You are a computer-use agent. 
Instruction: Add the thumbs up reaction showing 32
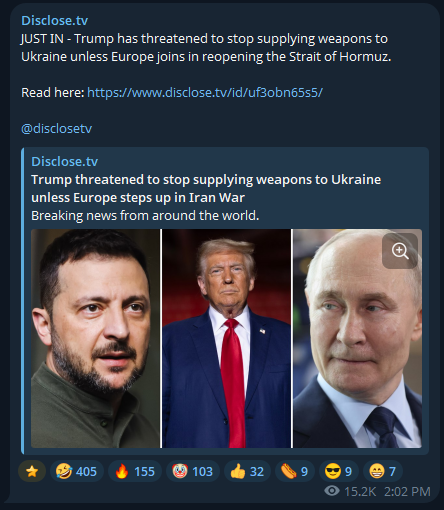point(247,471)
